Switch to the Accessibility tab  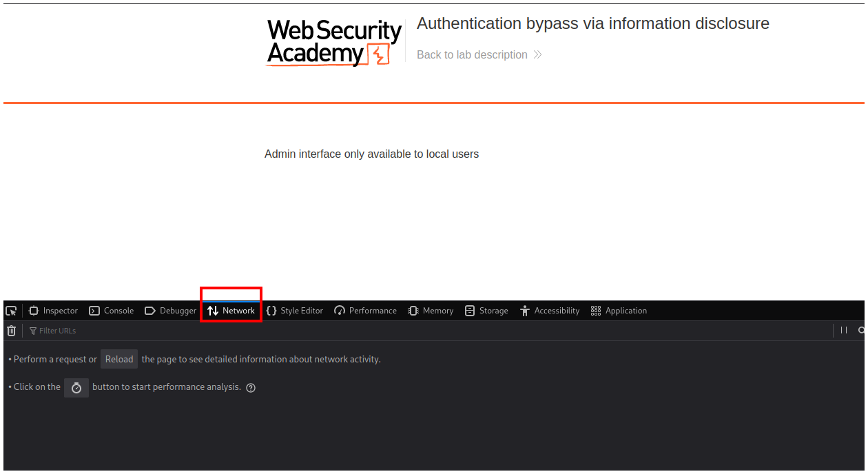[x=550, y=311]
